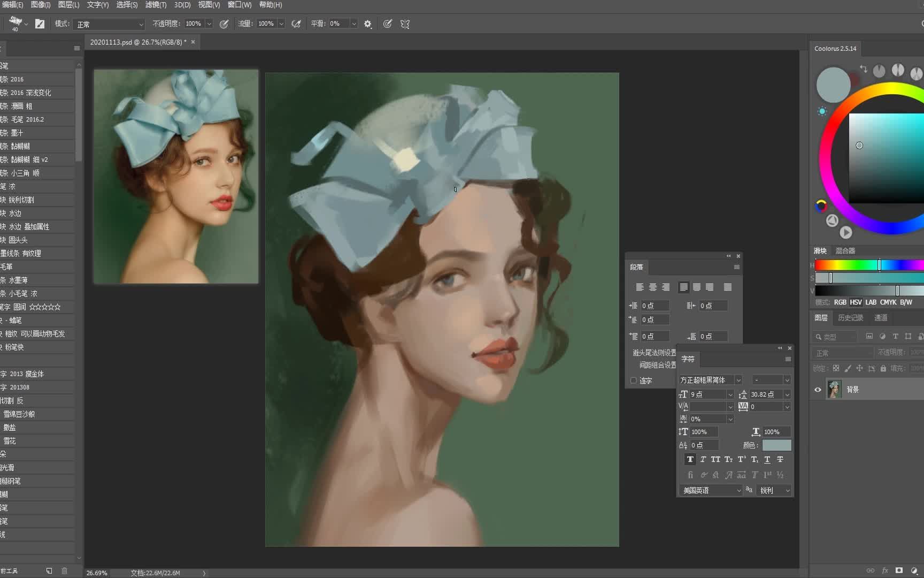Switch to Coolorus 混合器 tab
924x578 pixels.
click(x=845, y=250)
